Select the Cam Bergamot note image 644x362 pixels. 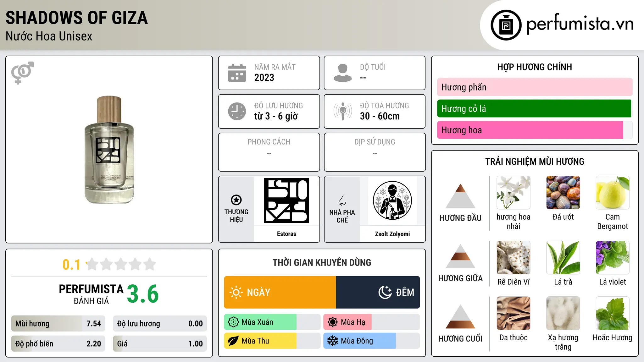(613, 193)
